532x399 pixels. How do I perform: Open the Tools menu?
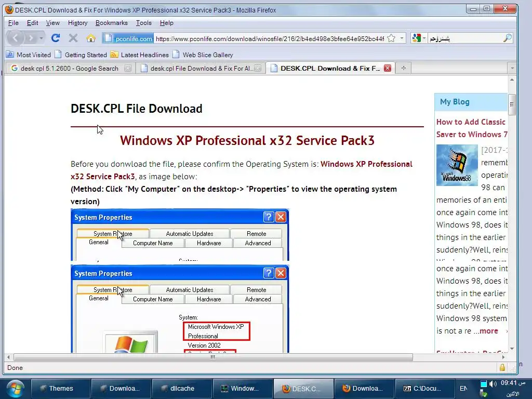[144, 23]
